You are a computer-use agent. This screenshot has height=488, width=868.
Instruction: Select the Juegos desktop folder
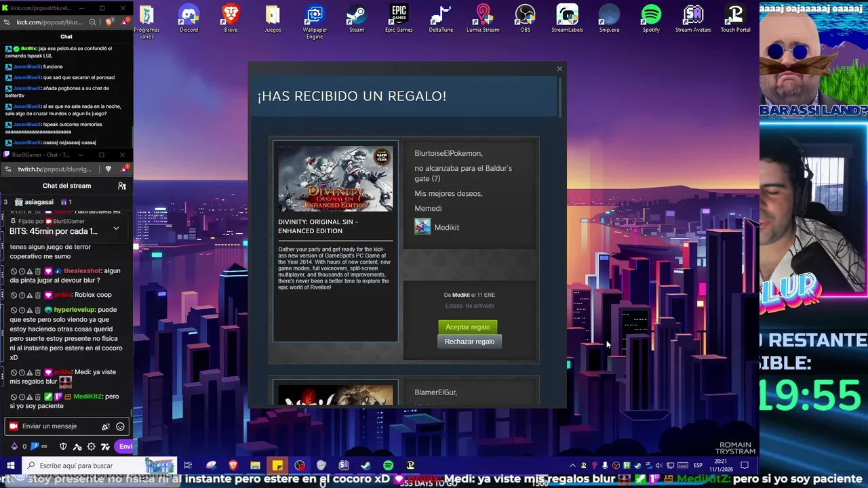[x=273, y=18]
